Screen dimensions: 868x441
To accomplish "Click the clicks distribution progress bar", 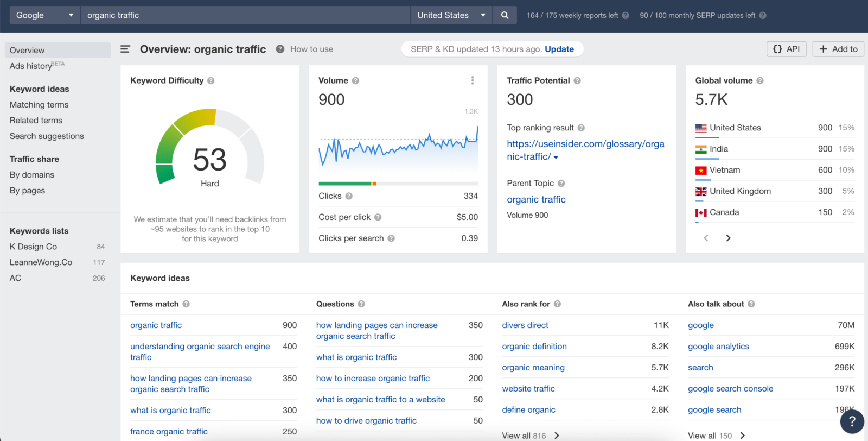I will (398, 184).
